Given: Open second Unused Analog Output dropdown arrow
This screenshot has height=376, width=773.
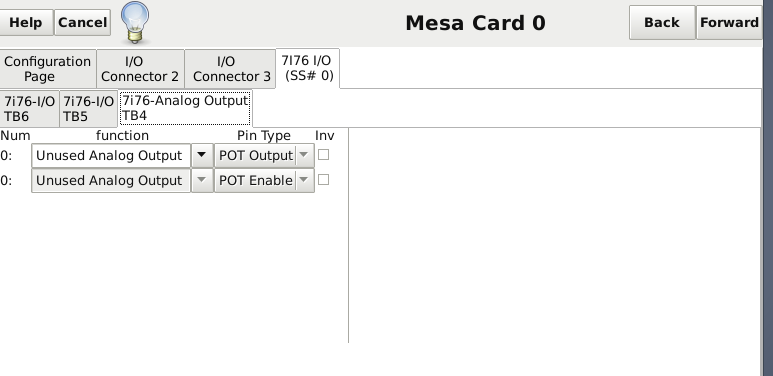Looking at the screenshot, I should [x=202, y=180].
